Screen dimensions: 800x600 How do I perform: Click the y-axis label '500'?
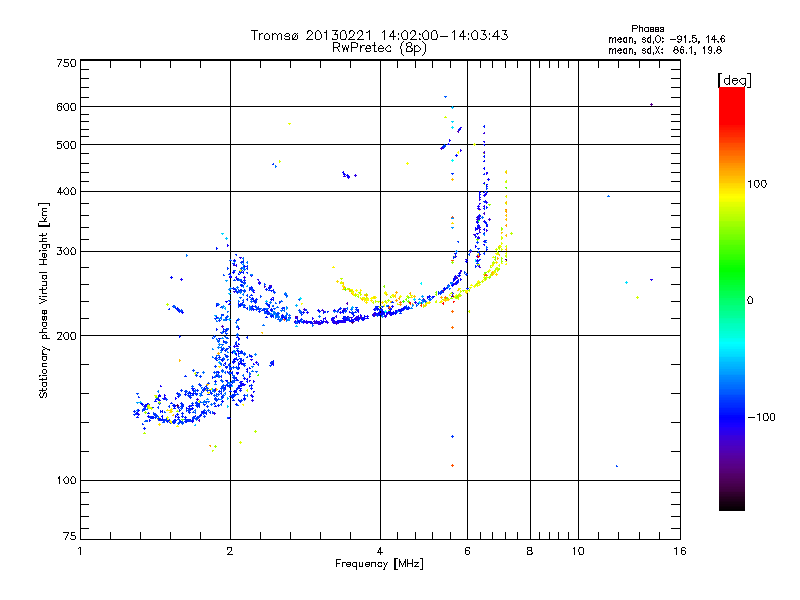[x=66, y=145]
